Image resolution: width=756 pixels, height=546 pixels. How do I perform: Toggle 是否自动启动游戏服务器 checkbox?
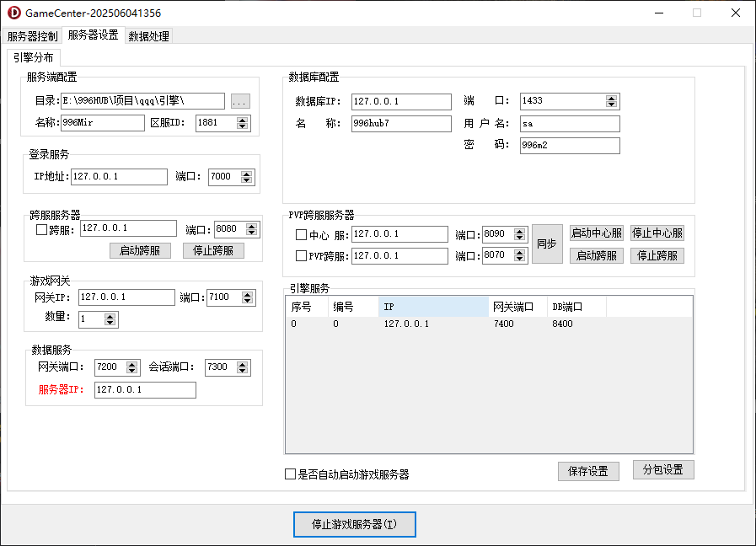(290, 474)
